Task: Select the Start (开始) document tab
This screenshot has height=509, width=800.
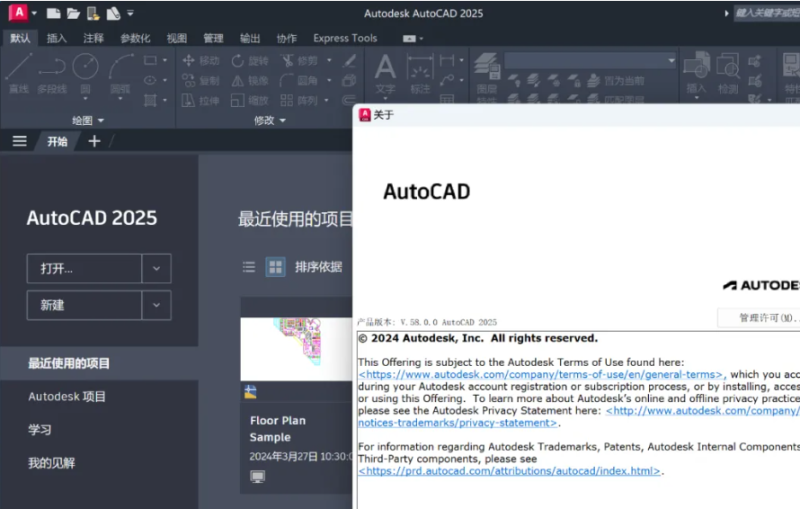Action: pyautogui.click(x=57, y=141)
